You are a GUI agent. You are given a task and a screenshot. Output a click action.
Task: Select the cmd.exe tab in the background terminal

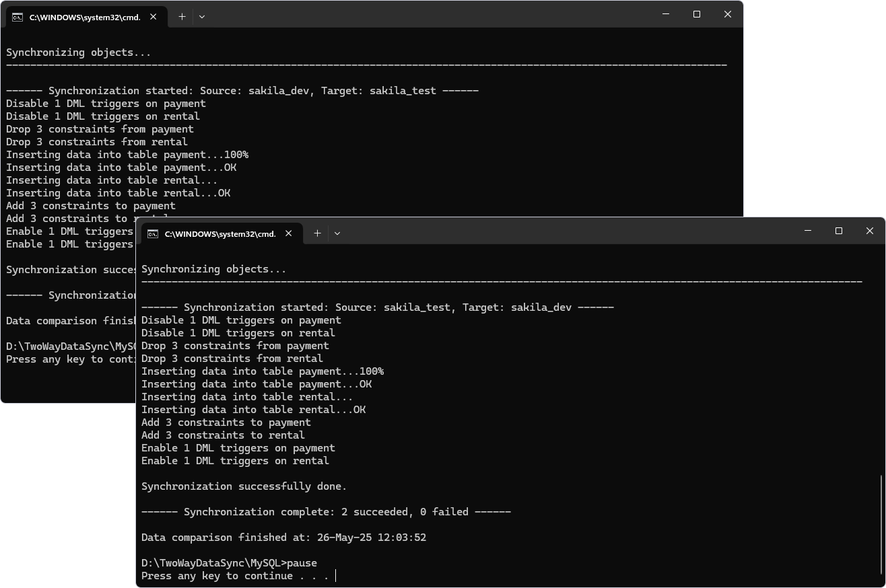(x=84, y=17)
